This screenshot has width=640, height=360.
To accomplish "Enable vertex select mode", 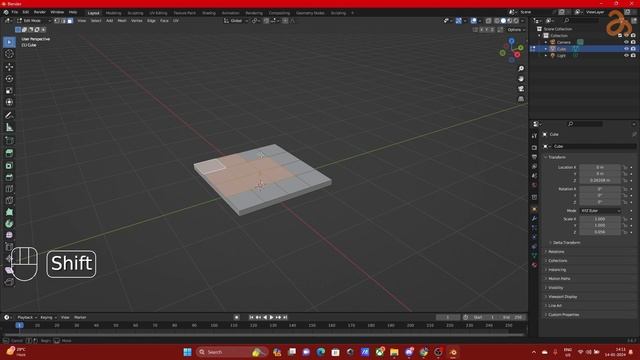I will [57, 21].
